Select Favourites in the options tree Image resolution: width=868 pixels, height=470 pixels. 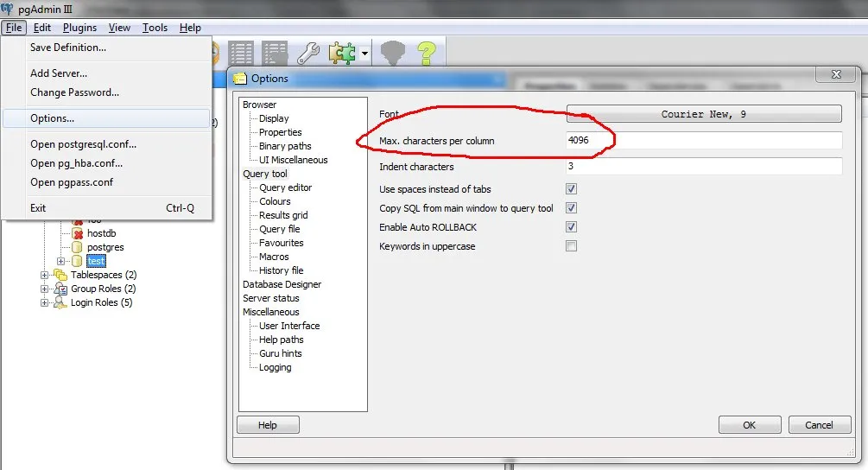click(x=282, y=243)
